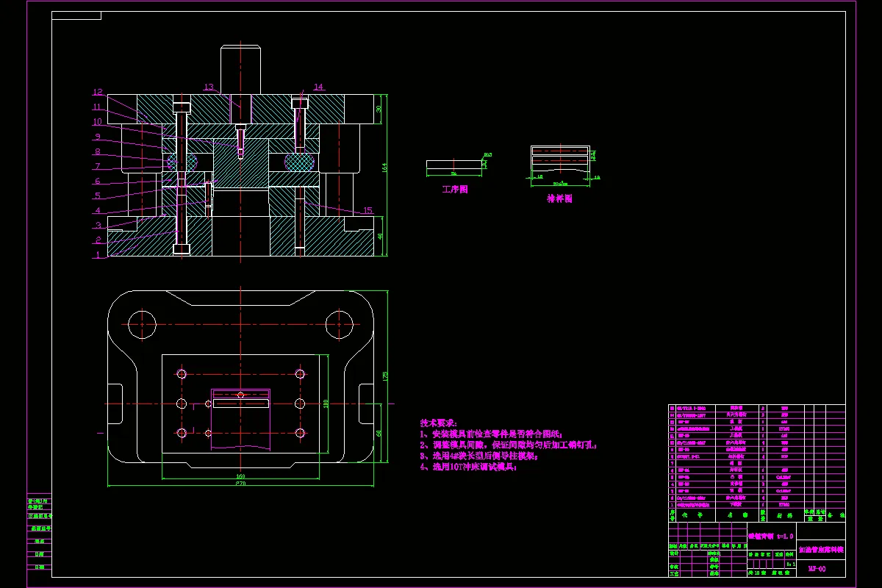Click the 序号 header in parts list

point(672,515)
